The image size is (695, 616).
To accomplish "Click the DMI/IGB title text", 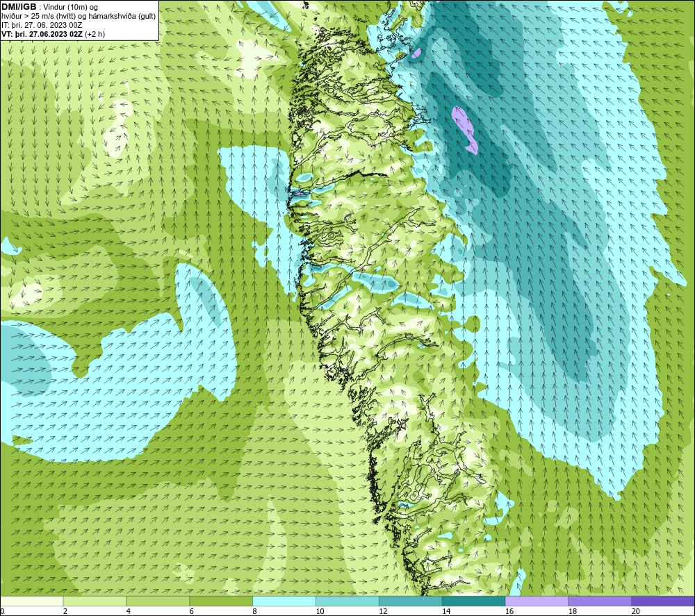I will [x=19, y=7].
